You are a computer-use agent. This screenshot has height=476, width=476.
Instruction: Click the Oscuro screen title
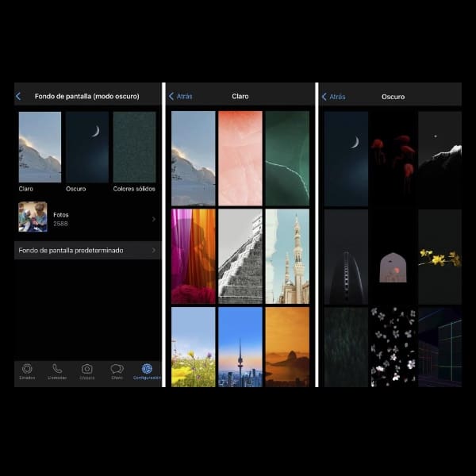[393, 97]
